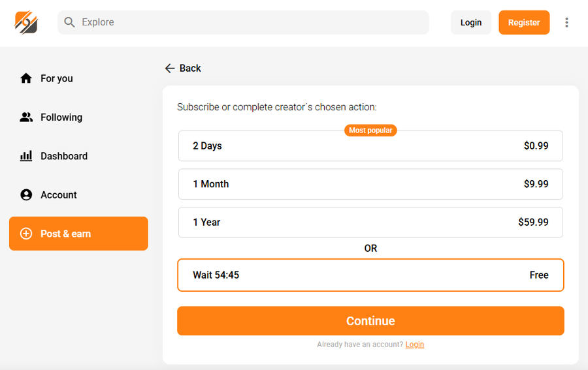The image size is (588, 370).
Task: Click the site logo icon
Action: (26, 22)
